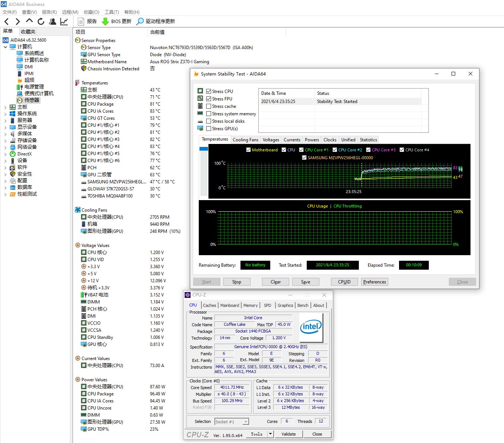Click the Refresh toolbar icon
Viewport: 504px width, 443px height.
pos(41,22)
